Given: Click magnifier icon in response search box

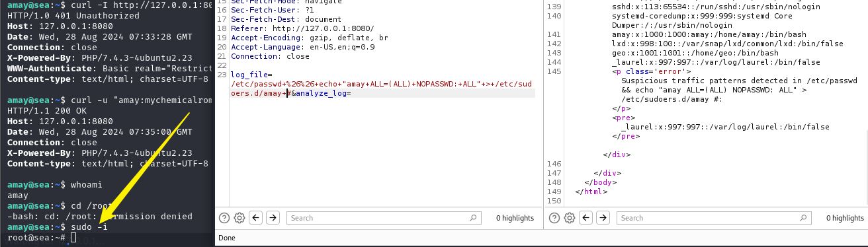Looking at the screenshot, I should tap(803, 218).
